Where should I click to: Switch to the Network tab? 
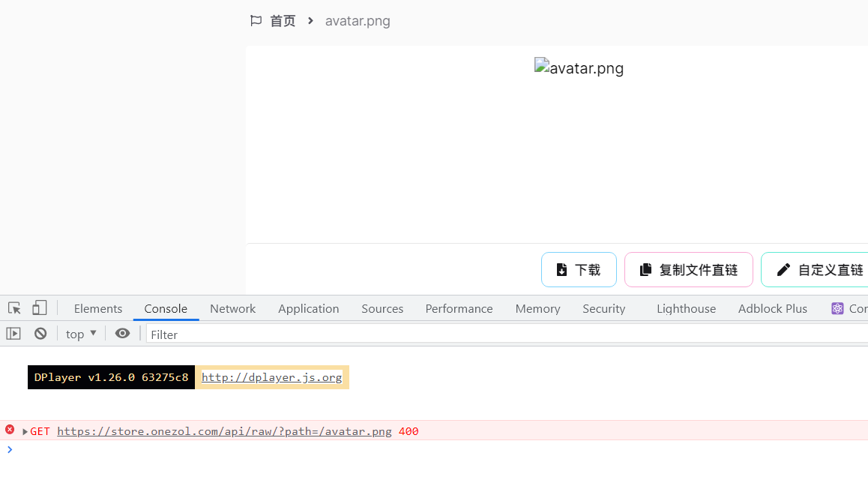pos(232,308)
